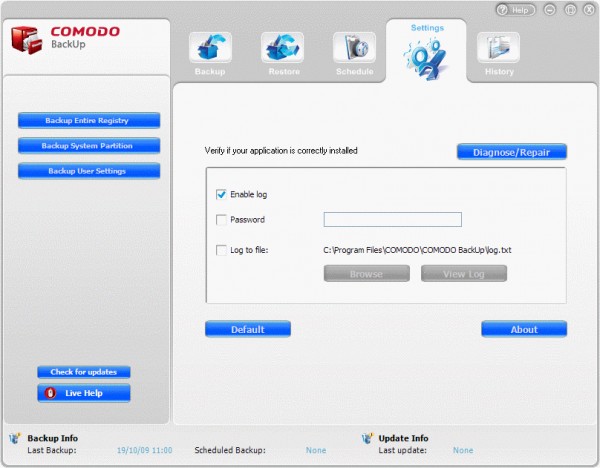
Task: Click Backup System Partition button
Action: coord(89,146)
